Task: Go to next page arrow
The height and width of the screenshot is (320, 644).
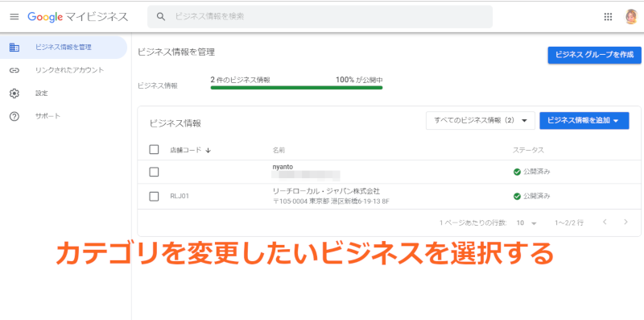Action: click(625, 222)
